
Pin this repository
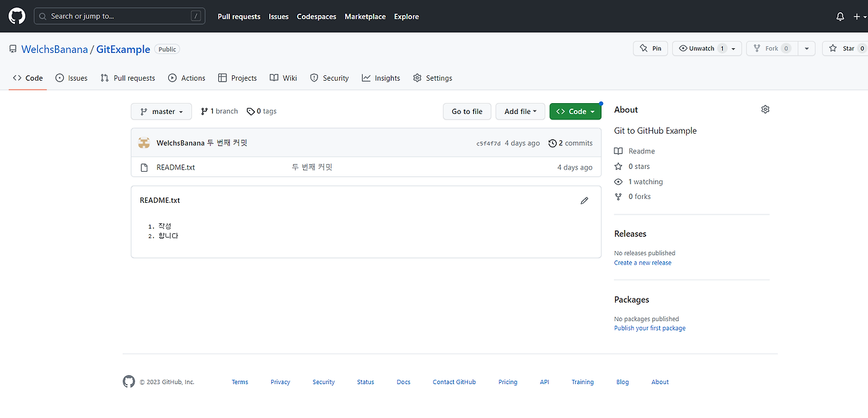click(650, 48)
